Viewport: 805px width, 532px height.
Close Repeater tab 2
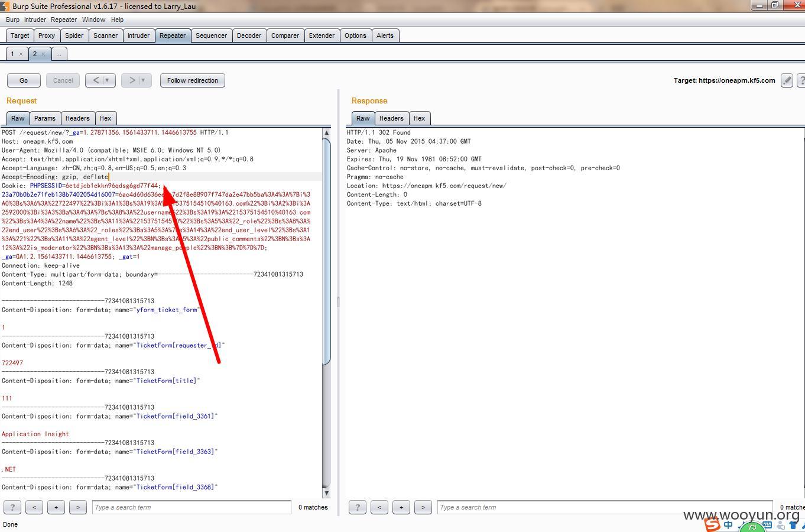(43, 54)
